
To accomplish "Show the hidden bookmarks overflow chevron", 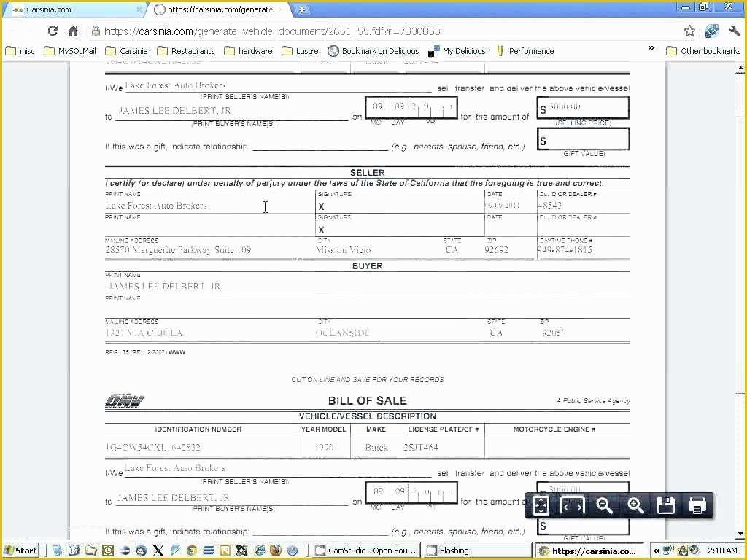I will click(651, 48).
